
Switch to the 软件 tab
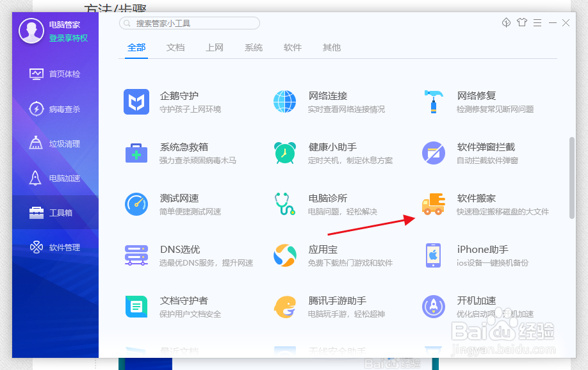point(293,47)
